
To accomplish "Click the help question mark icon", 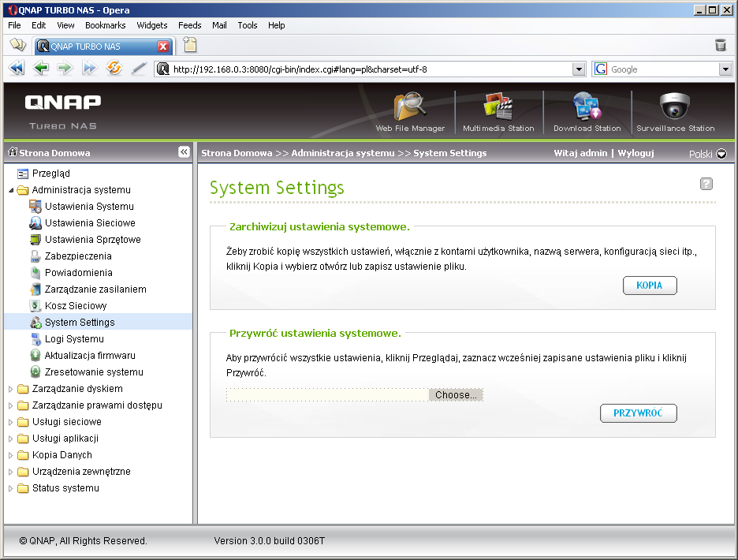I will pyautogui.click(x=706, y=184).
